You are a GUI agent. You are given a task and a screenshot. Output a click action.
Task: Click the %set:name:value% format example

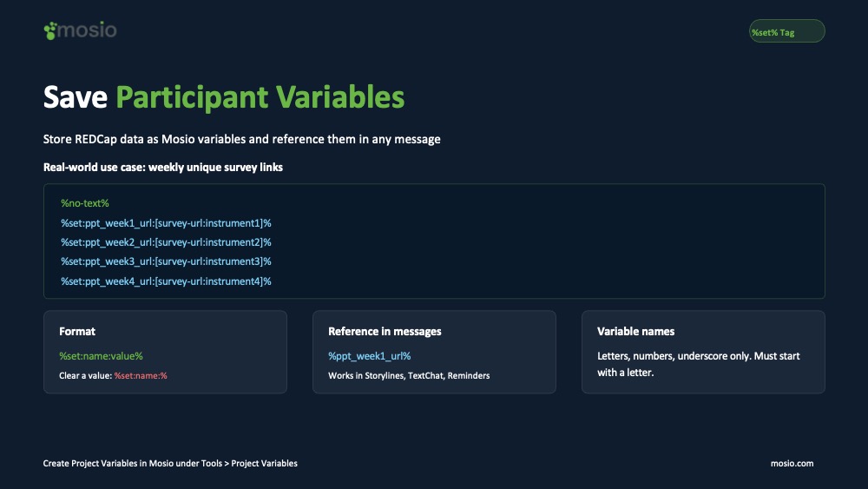(101, 356)
